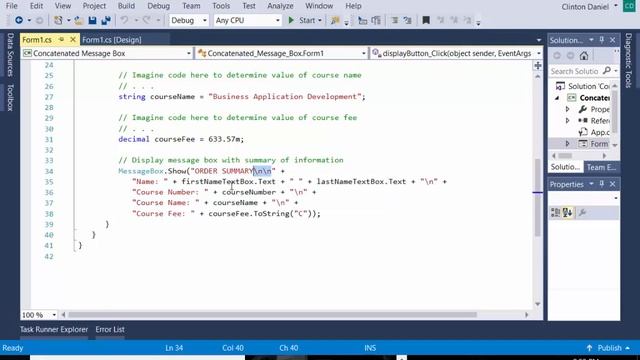Click the Clinton Daniel account name

click(x=585, y=7)
